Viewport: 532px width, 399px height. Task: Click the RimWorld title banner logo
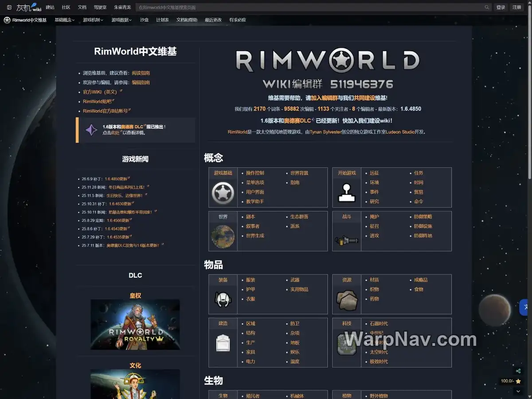pos(327,61)
